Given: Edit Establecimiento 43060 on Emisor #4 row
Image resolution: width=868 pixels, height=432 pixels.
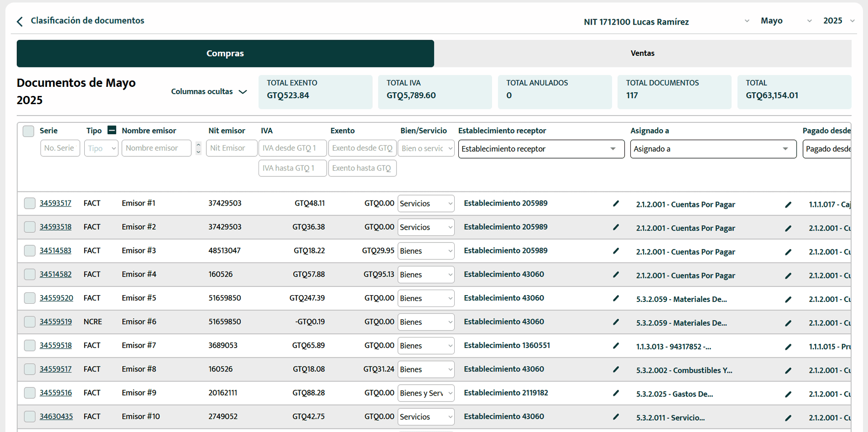Looking at the screenshot, I should point(616,275).
